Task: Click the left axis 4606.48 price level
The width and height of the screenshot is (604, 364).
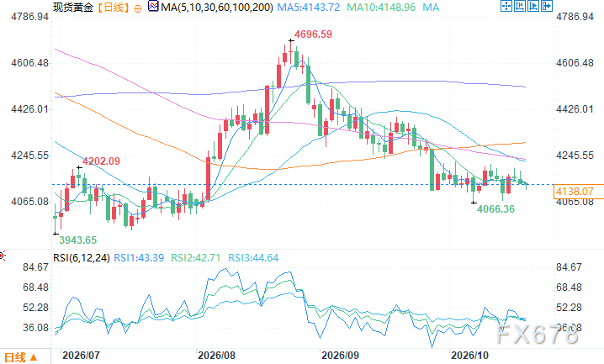Action: (x=29, y=63)
